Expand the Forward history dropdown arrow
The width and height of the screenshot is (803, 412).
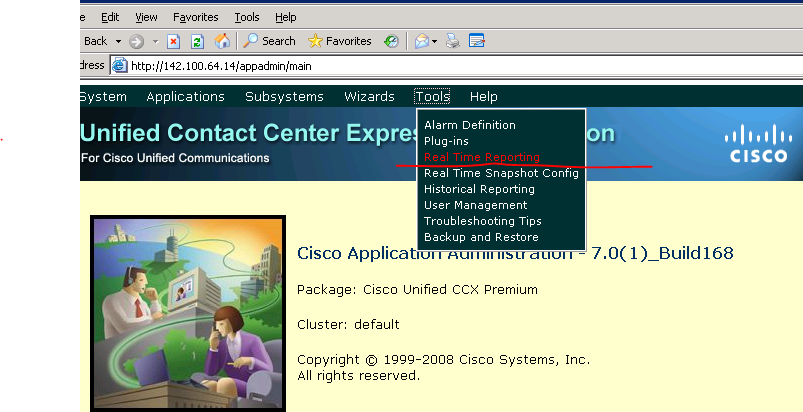click(x=155, y=41)
